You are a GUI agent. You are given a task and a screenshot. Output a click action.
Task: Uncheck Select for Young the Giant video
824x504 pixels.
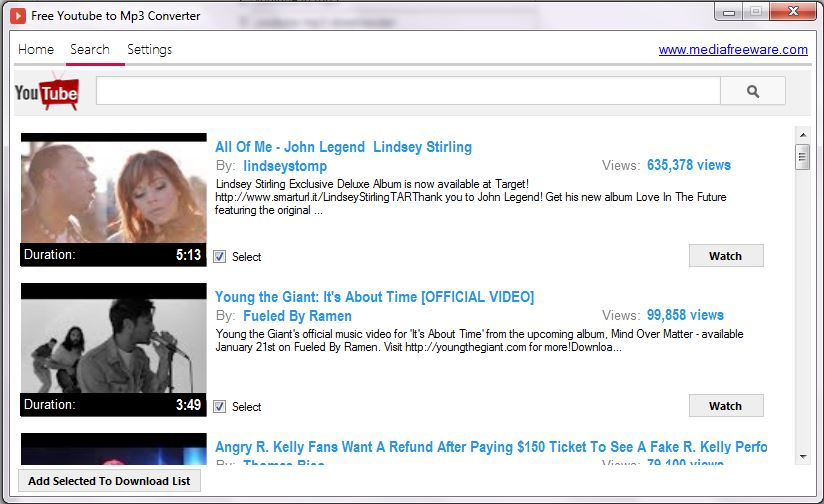click(x=220, y=406)
